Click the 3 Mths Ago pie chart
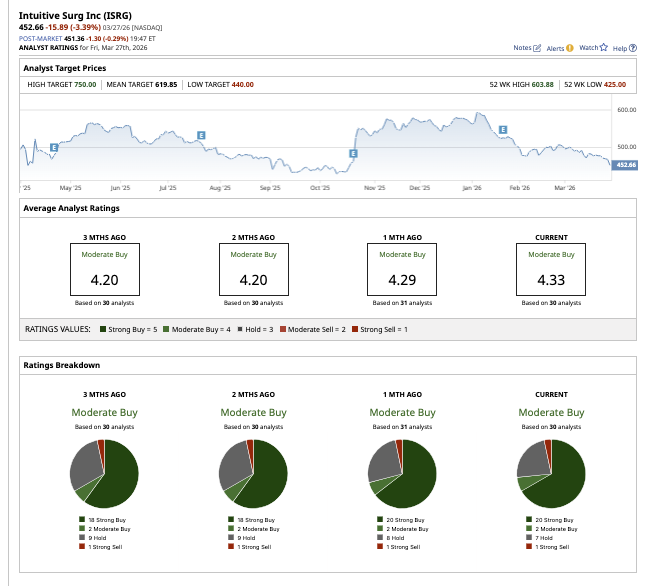Image resolution: width=652 pixels, height=586 pixels. tap(104, 474)
